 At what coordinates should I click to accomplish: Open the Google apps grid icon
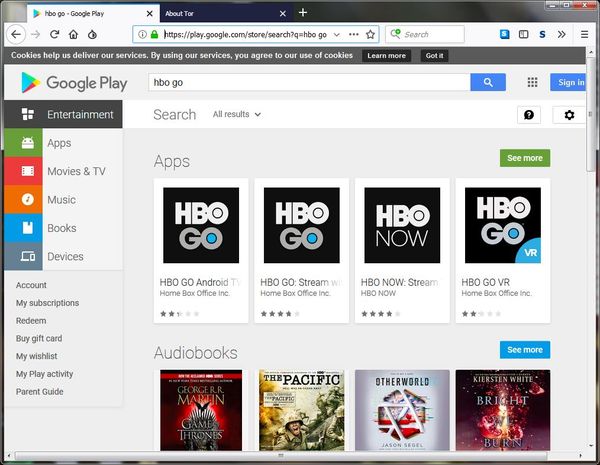tap(532, 82)
